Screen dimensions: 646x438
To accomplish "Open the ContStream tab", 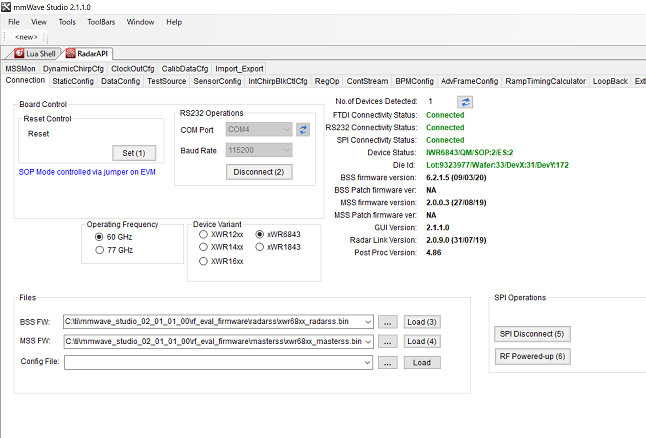I will coord(367,81).
